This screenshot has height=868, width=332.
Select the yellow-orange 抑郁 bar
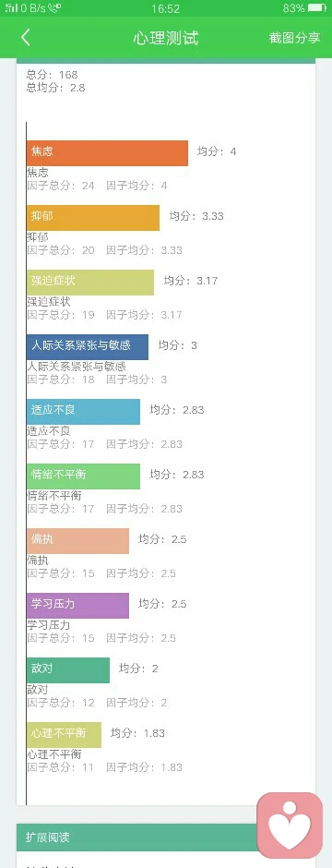coord(93,218)
